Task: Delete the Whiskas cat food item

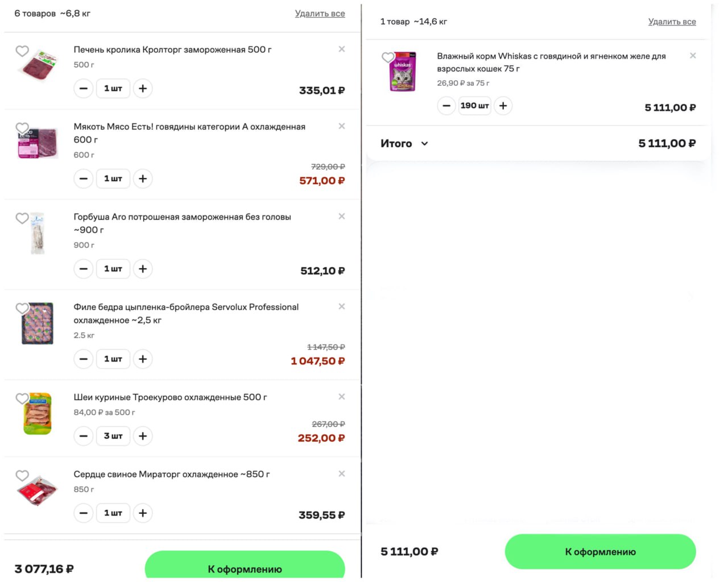Action: pos(693,56)
